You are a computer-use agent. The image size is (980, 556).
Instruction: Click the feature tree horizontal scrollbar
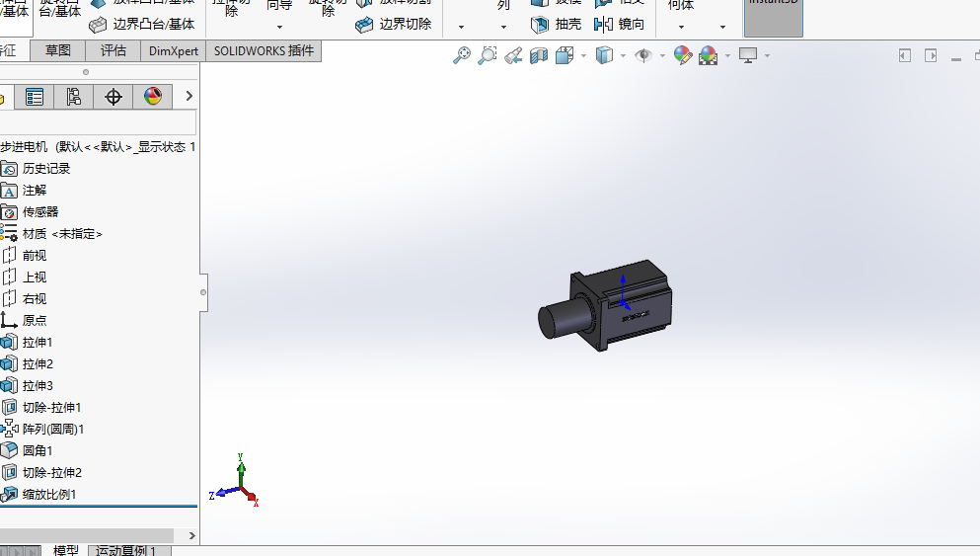(x=86, y=535)
